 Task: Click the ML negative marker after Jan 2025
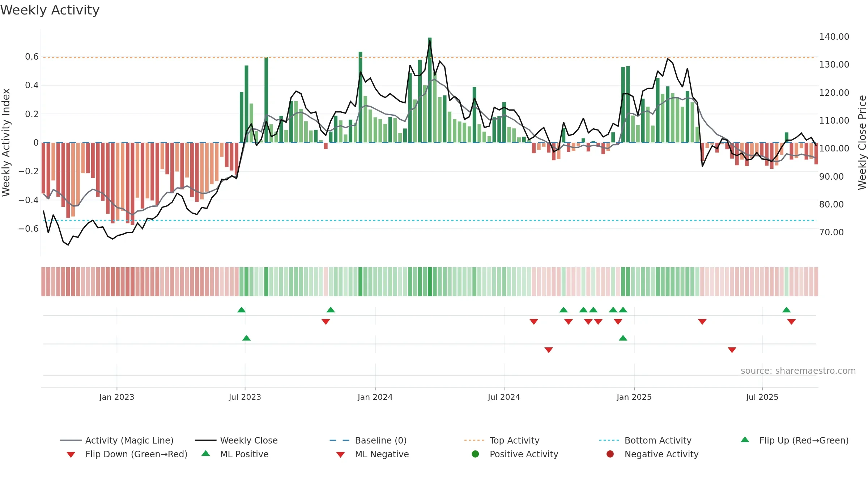[732, 350]
